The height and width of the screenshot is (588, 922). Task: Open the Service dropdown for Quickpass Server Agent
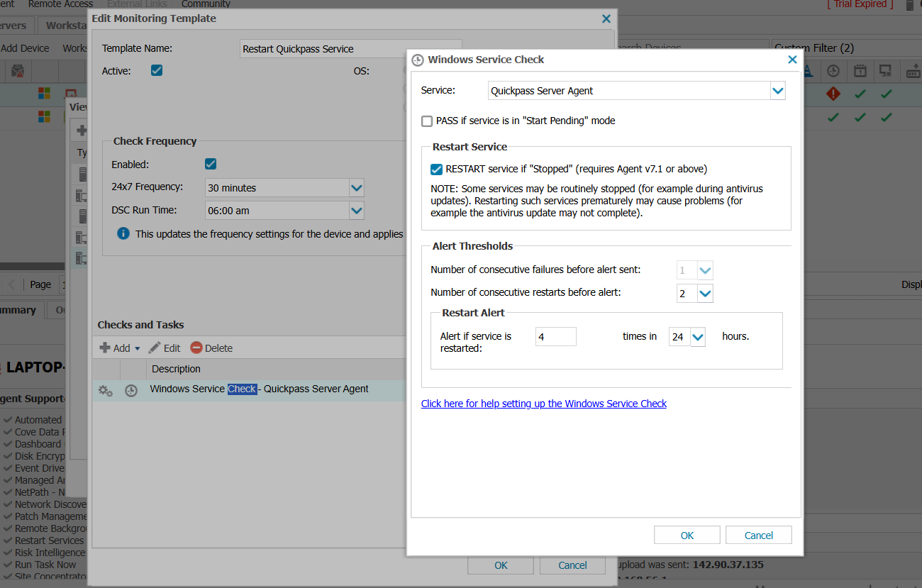click(x=778, y=91)
